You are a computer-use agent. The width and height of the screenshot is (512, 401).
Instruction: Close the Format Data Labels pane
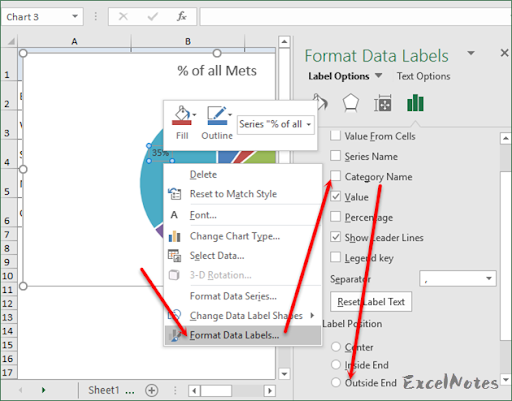[504, 53]
